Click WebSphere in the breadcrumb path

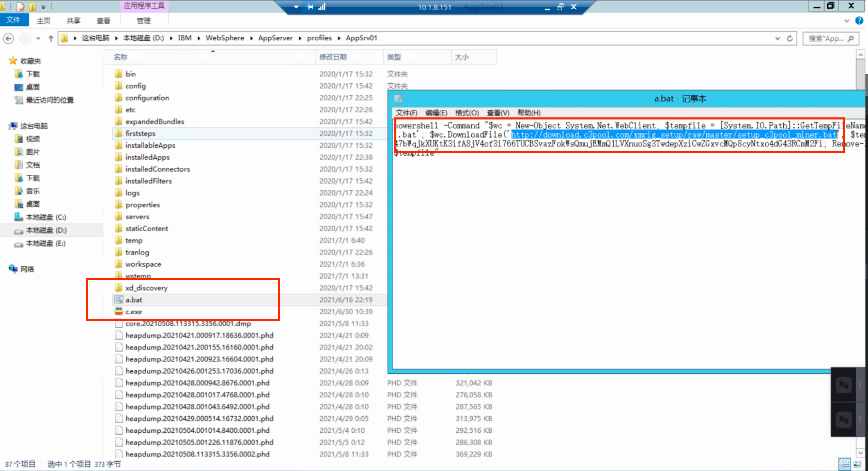225,38
